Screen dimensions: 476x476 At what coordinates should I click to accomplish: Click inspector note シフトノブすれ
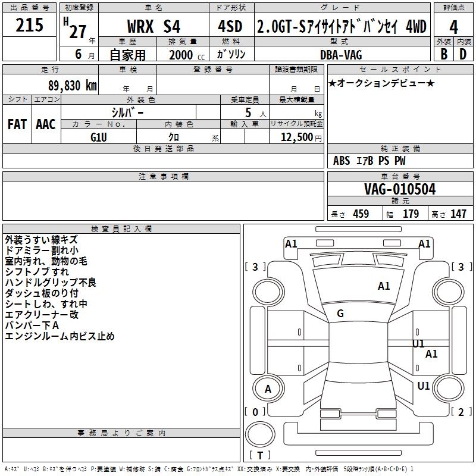click(37, 272)
